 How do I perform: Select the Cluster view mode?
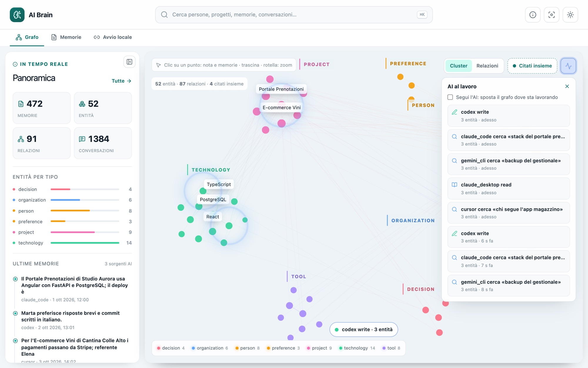(x=459, y=66)
